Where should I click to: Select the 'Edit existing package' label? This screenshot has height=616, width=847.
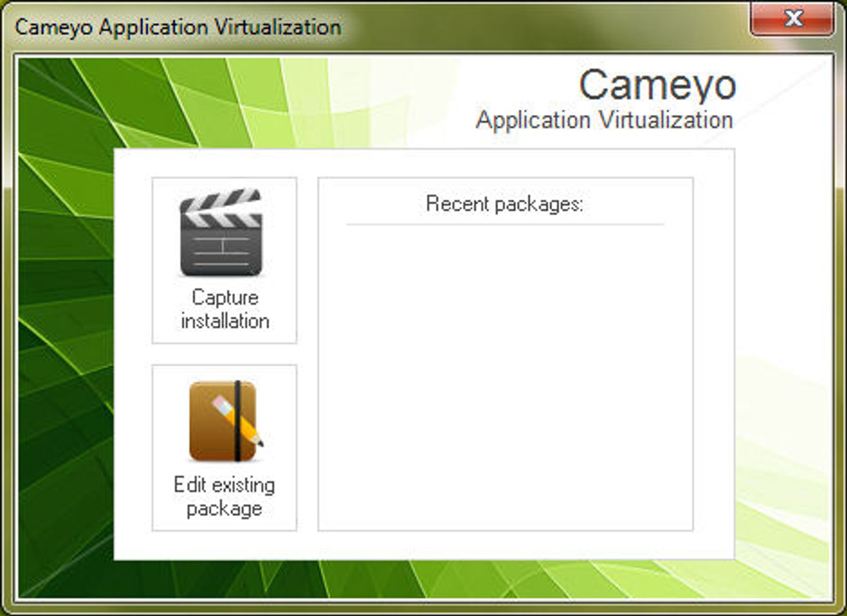click(224, 496)
